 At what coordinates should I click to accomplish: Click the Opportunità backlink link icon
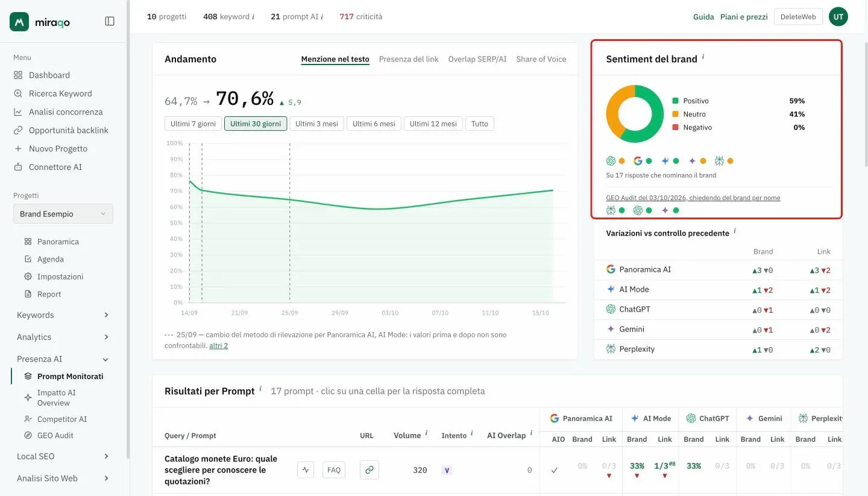17,130
